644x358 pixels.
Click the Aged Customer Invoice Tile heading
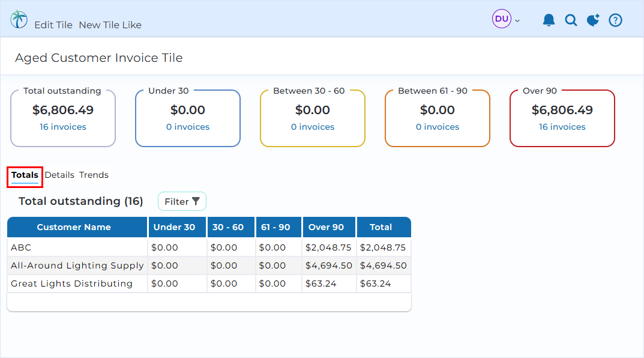coord(99,58)
